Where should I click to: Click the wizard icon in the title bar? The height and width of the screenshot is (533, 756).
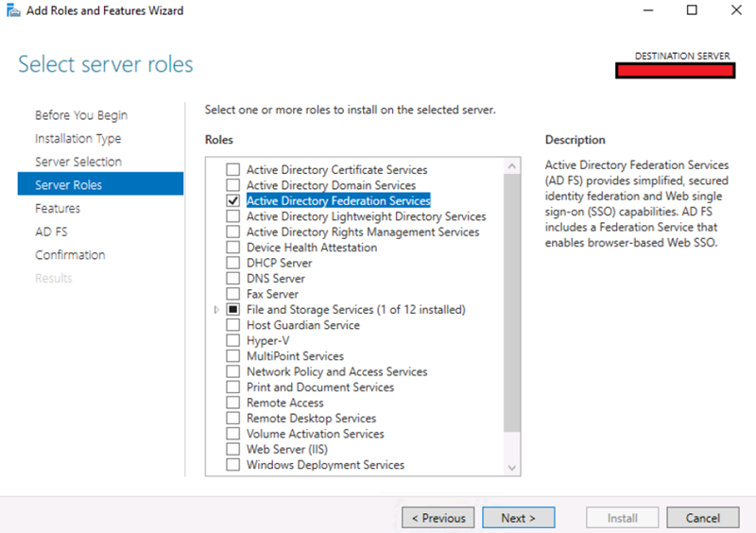pyautogui.click(x=13, y=10)
